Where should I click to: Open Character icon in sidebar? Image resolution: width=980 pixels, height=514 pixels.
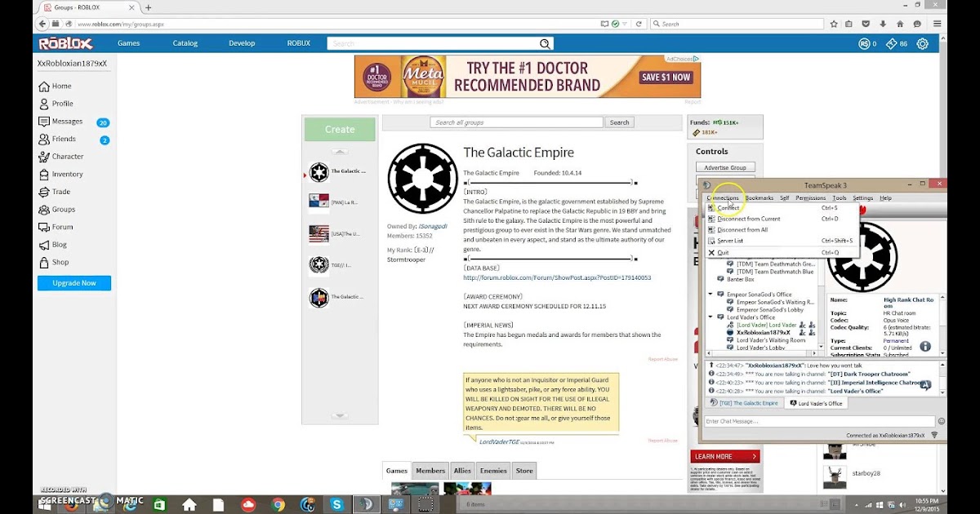point(44,157)
